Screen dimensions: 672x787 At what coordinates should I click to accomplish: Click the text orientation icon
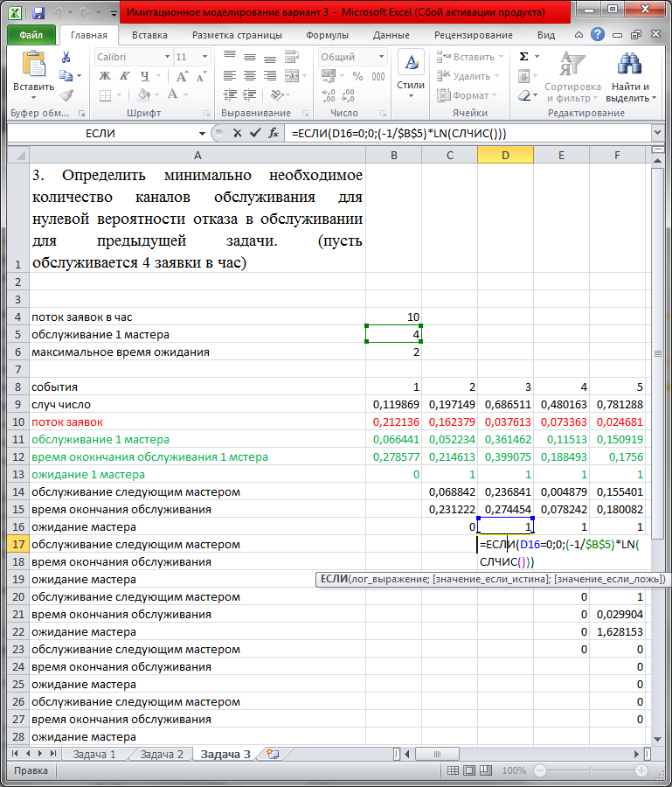point(276,94)
